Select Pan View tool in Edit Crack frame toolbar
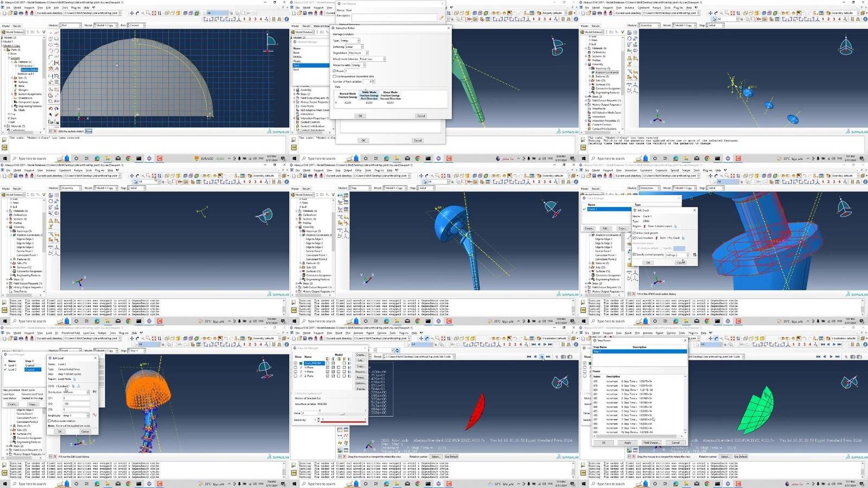 (x=710, y=176)
